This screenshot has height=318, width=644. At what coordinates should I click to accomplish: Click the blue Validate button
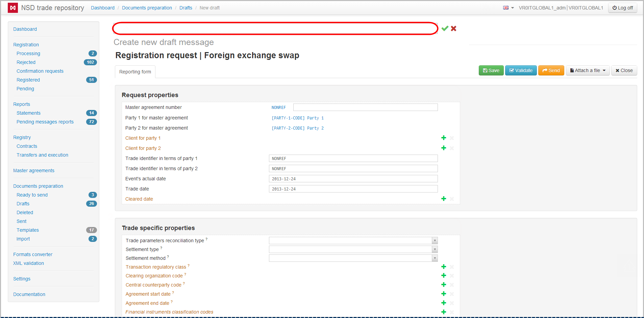(x=521, y=70)
